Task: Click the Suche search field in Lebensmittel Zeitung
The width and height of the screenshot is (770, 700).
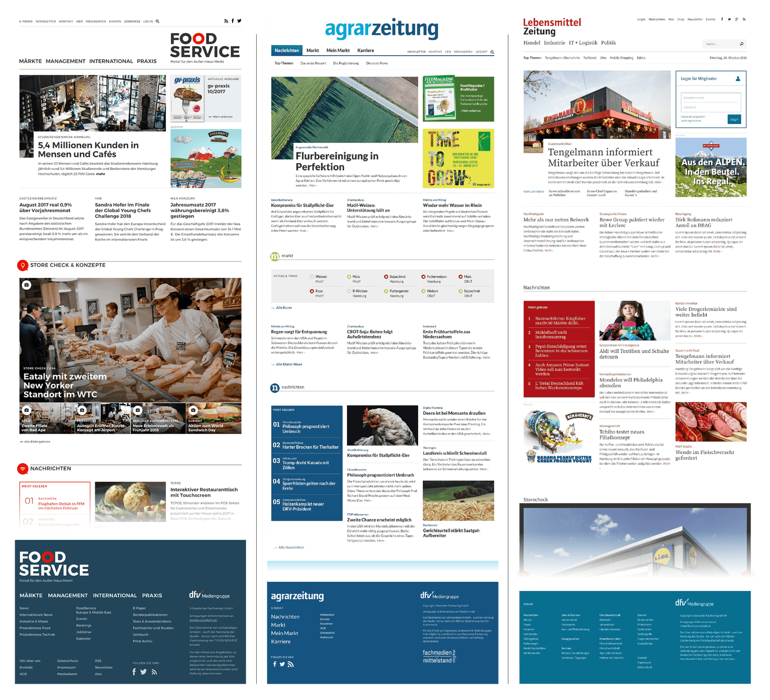Action: coord(724,44)
